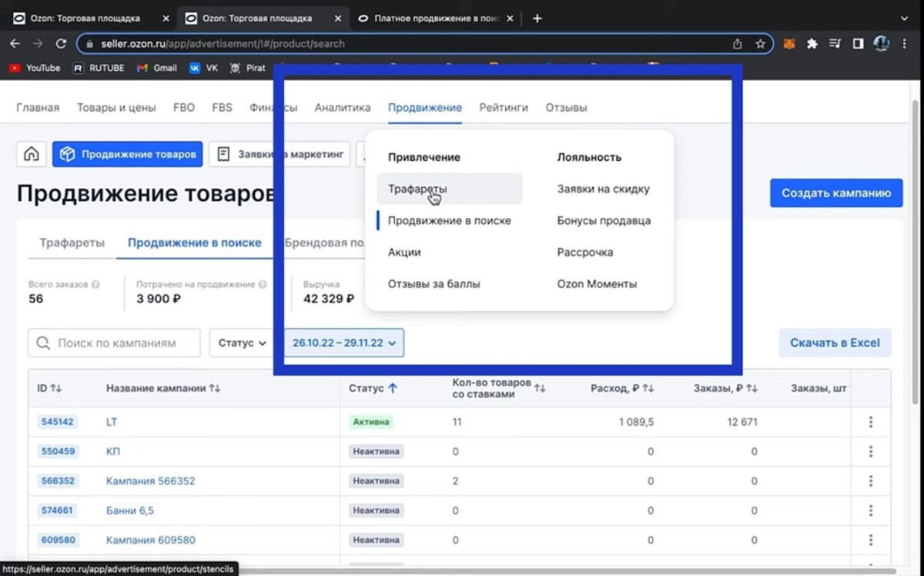This screenshot has width=924, height=576.
Task: Open three-dot menu for campaign КП
Action: tap(871, 451)
